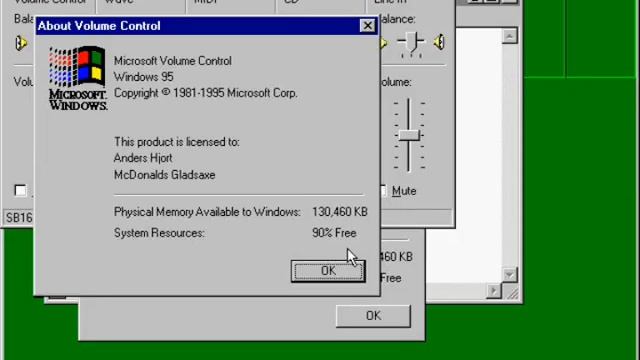Click the "Microsoft Volume Control" text
This screenshot has height=360, width=640.
click(x=173, y=61)
